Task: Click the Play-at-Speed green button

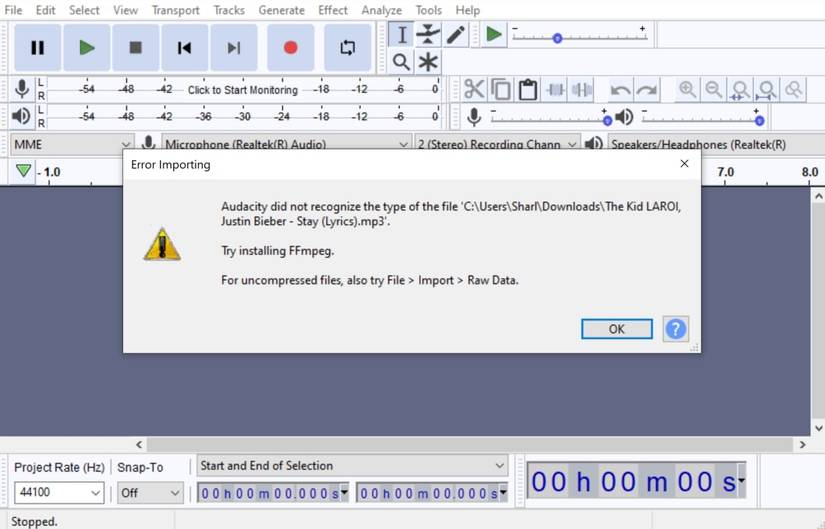Action: pyautogui.click(x=494, y=35)
